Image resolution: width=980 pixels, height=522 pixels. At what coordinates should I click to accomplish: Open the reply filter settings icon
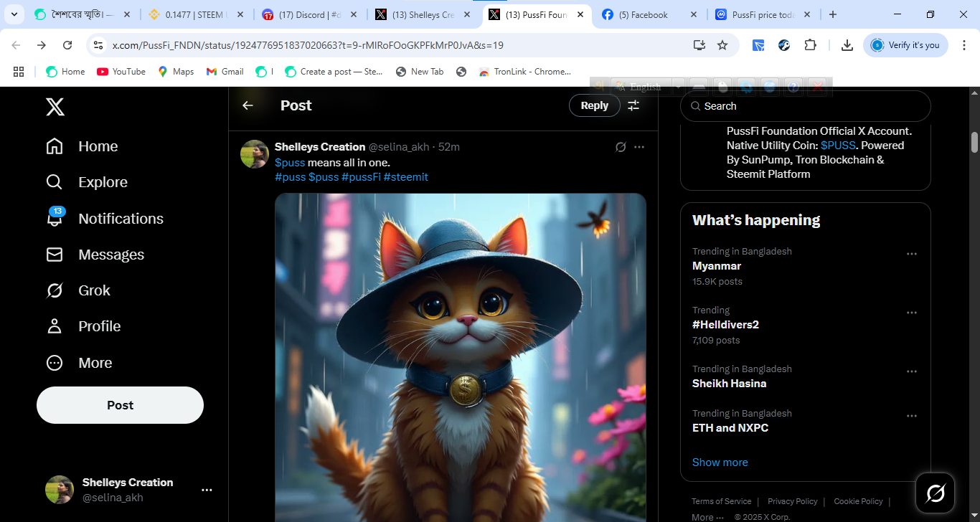pyautogui.click(x=633, y=105)
